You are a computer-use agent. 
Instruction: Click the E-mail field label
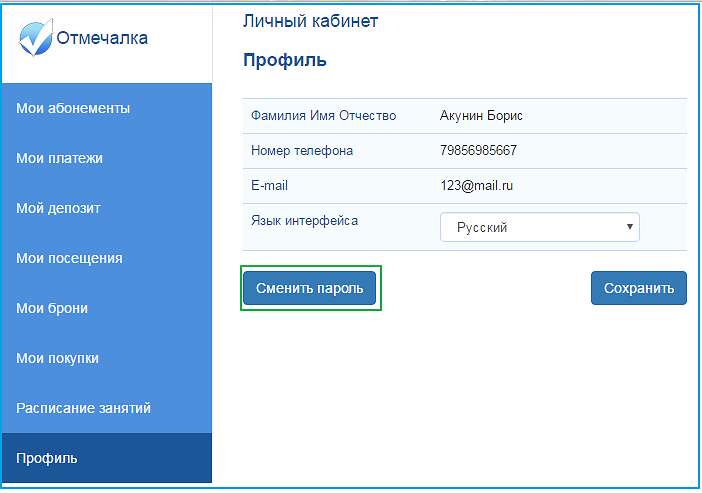point(270,185)
